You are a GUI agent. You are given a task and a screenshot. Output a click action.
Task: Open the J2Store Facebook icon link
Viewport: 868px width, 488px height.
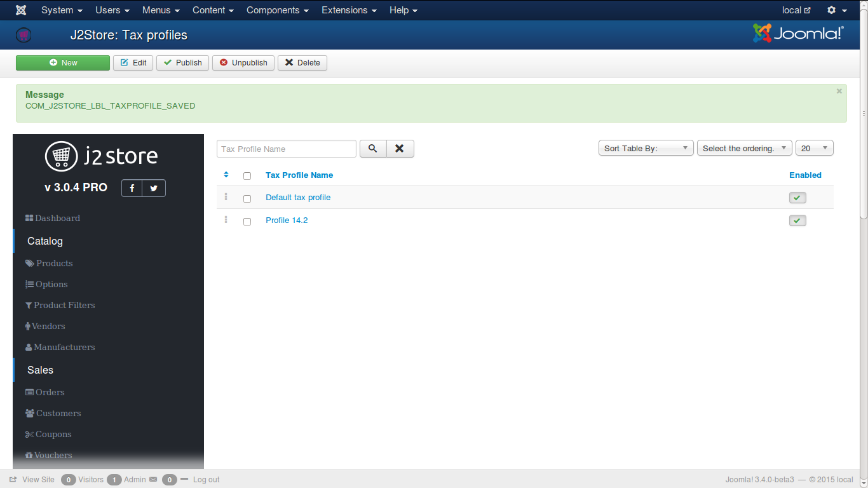(x=132, y=188)
